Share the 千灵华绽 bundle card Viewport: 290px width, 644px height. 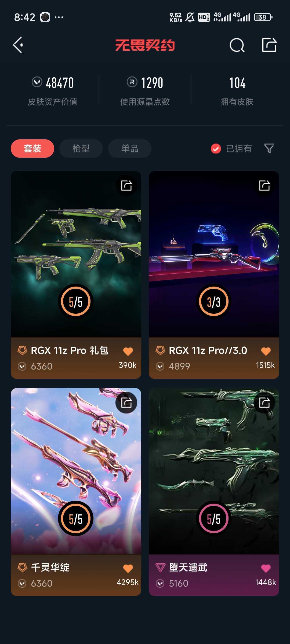[126, 402]
